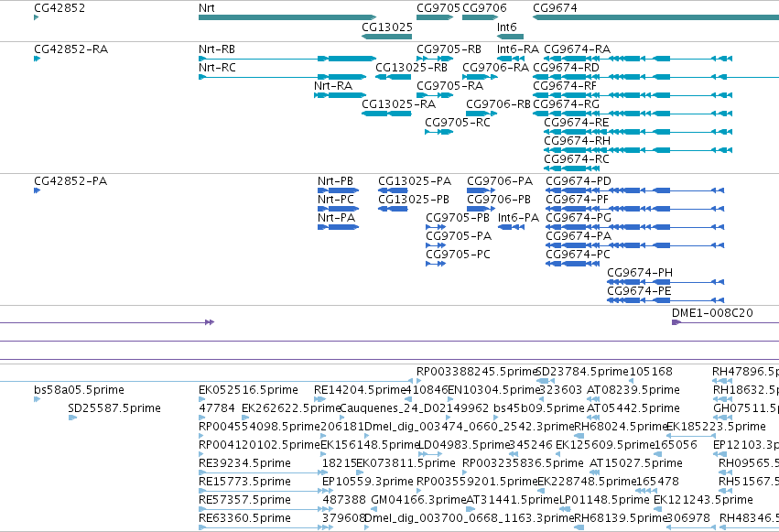
Task: Select the CG9706 gene bar
Action: 480,17
